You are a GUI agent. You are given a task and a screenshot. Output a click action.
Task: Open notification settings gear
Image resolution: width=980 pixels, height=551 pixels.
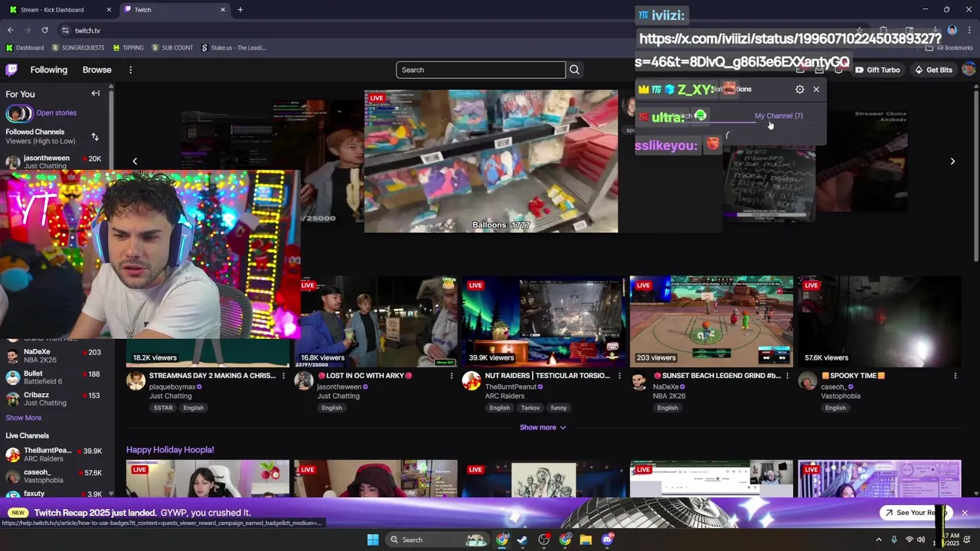800,90
